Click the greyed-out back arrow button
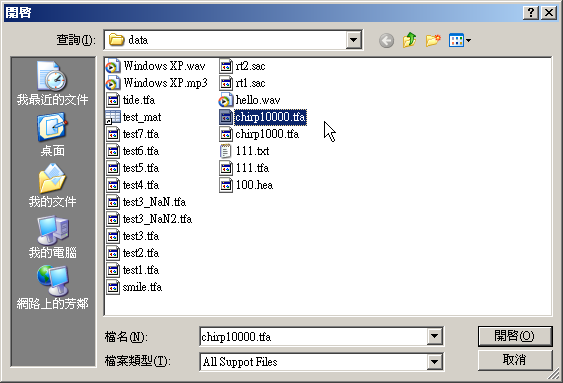This screenshot has width=563, height=383. pyautogui.click(x=386, y=41)
